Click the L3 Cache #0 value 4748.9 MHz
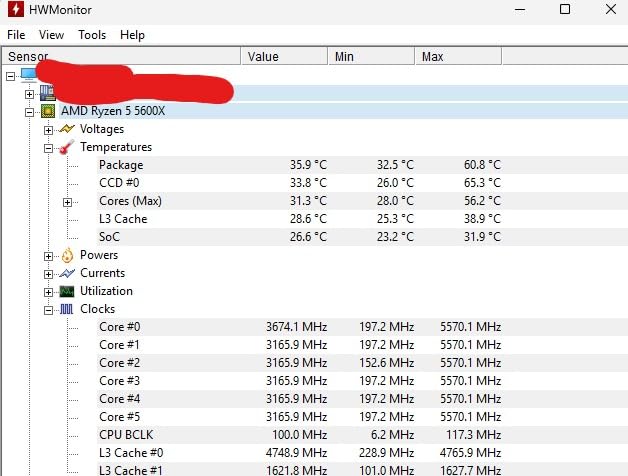 (296, 453)
